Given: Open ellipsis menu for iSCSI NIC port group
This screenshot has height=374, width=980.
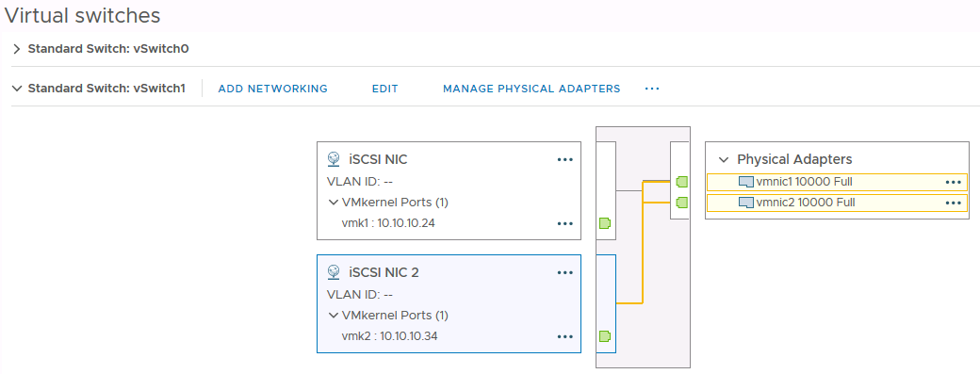Looking at the screenshot, I should [x=565, y=160].
